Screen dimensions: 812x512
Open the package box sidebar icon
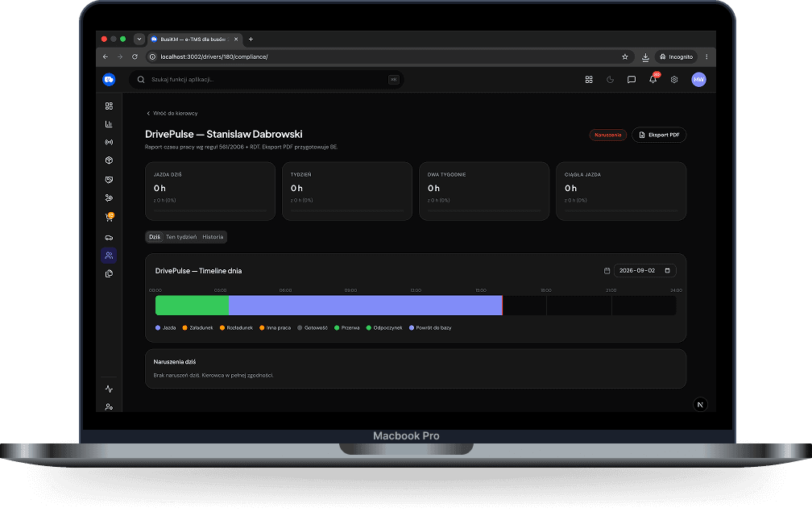(109, 160)
